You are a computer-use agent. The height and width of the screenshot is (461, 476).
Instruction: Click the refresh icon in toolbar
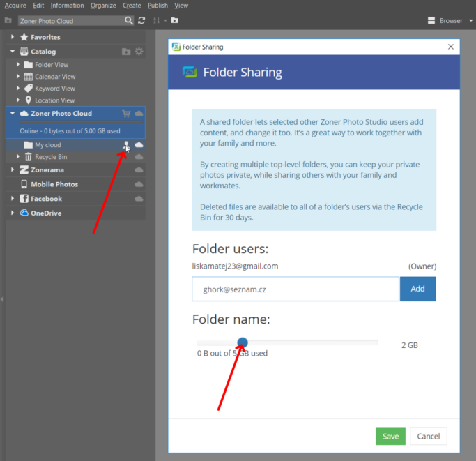(x=141, y=20)
